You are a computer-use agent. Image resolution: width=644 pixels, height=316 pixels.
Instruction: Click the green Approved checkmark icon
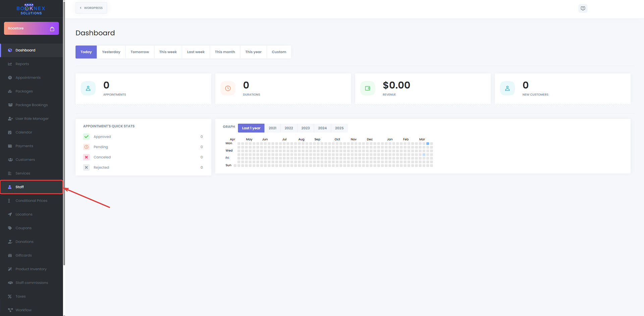(x=86, y=137)
